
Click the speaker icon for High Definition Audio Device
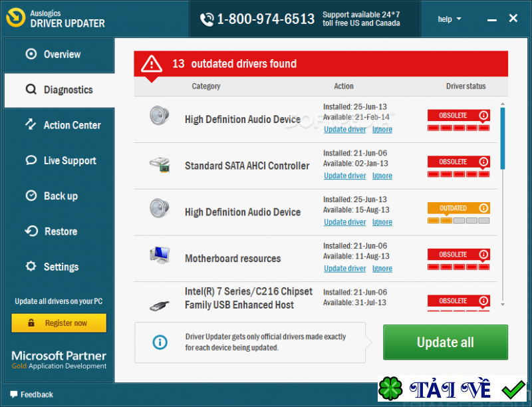coord(159,114)
